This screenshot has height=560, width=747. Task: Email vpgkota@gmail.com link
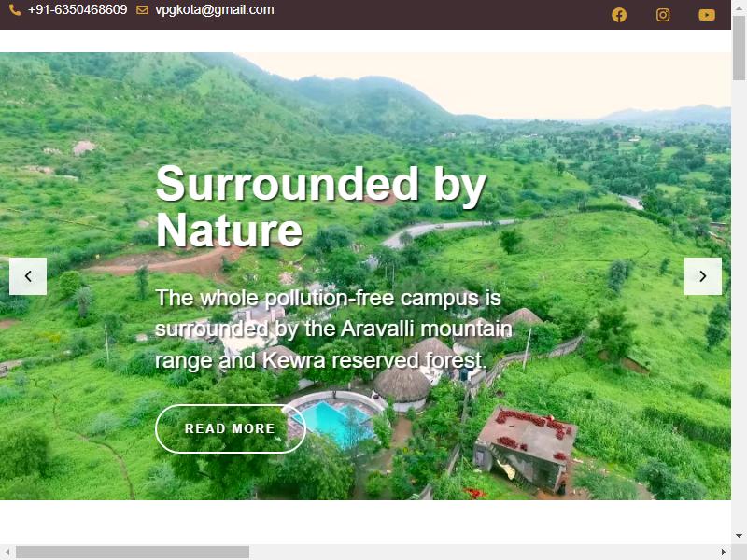click(x=215, y=9)
